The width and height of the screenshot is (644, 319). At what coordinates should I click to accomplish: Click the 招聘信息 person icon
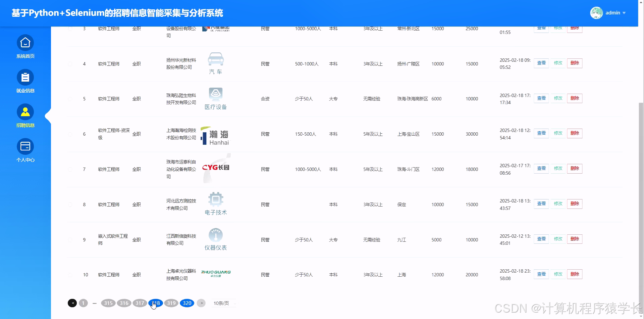tap(25, 111)
